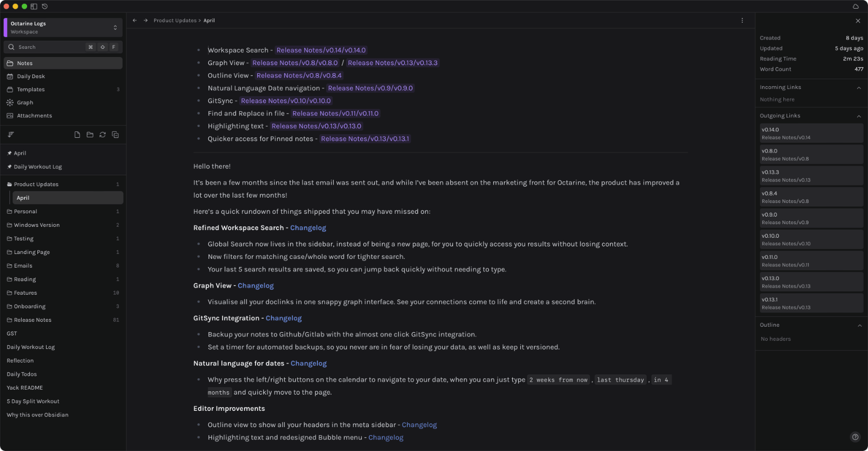Toggle the sidebar panel icon
The image size is (868, 451).
pyautogui.click(x=34, y=7)
